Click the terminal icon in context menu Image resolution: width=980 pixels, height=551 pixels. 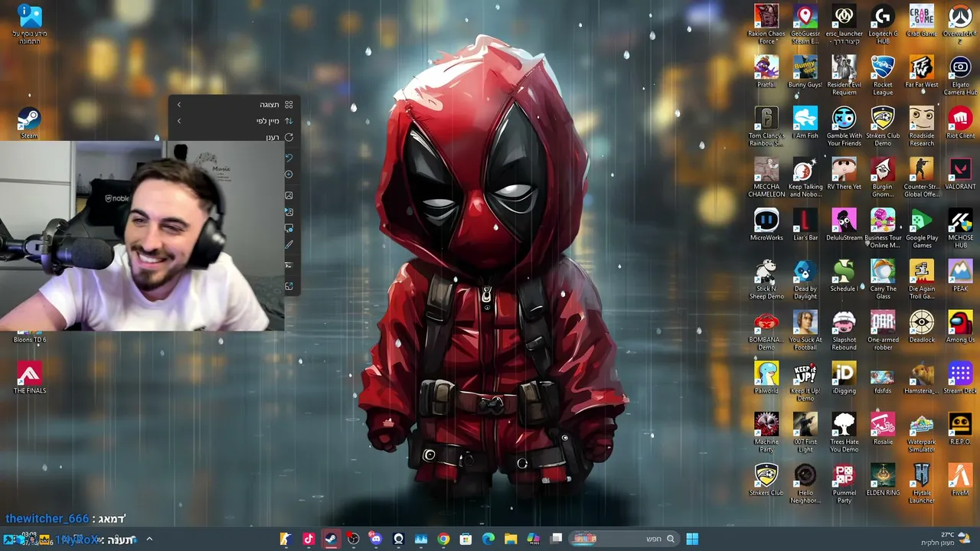click(x=289, y=266)
